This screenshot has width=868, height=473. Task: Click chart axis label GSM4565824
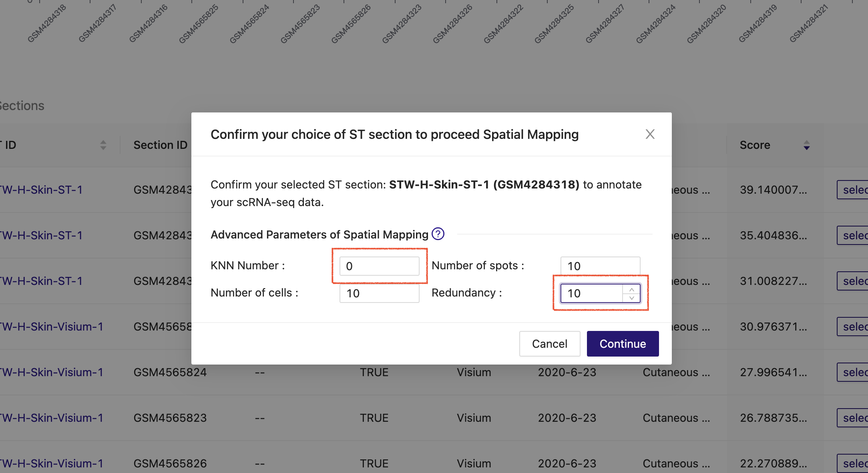(250, 23)
